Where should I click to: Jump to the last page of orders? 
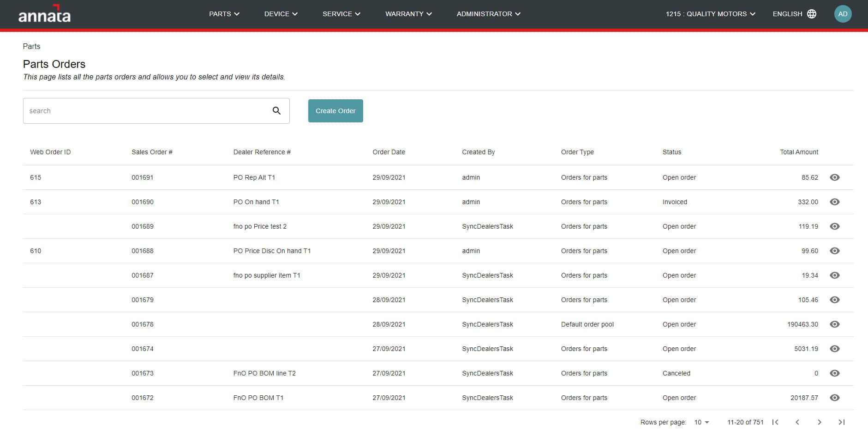(841, 422)
